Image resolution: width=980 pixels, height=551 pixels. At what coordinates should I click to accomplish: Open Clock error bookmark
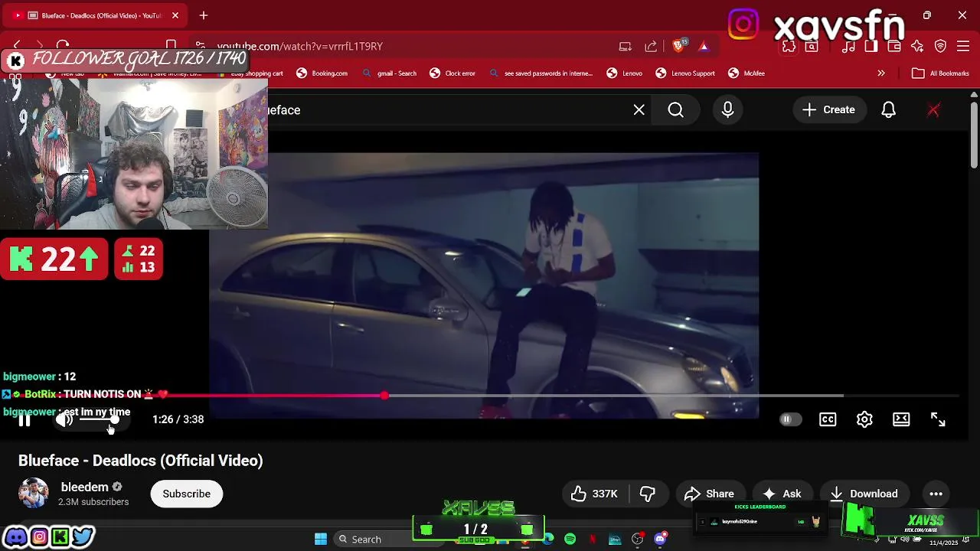[452, 73]
